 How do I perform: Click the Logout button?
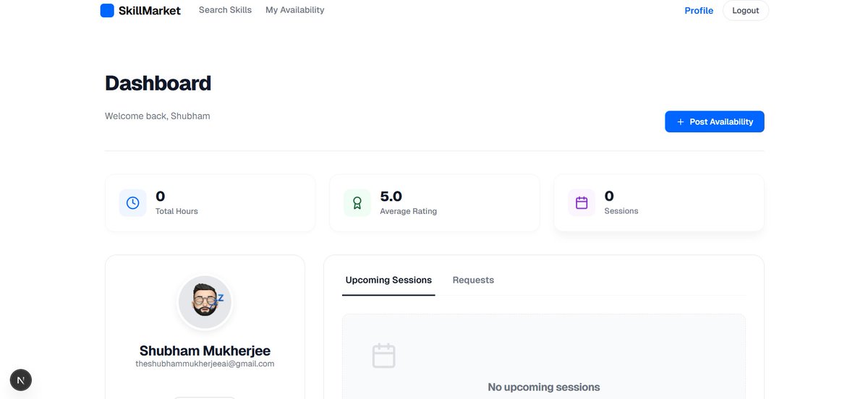coord(746,10)
